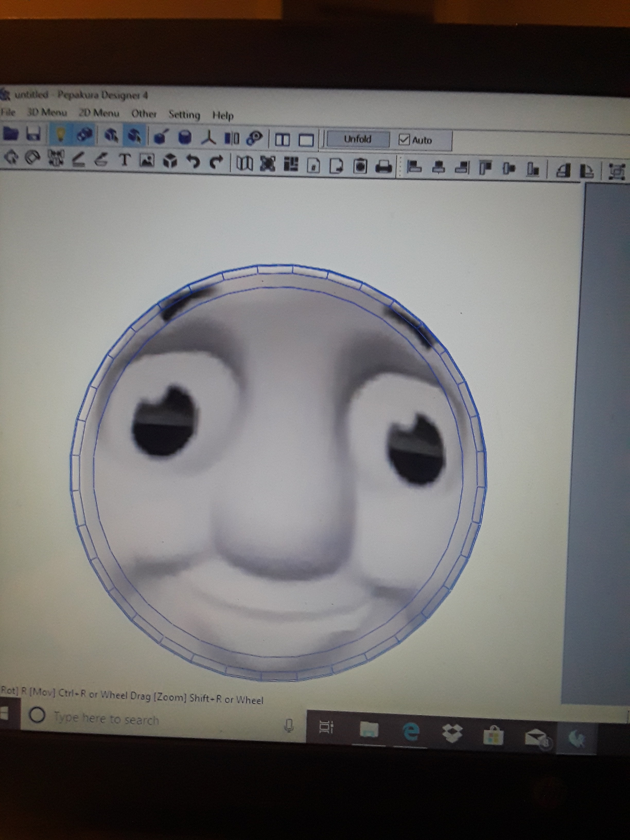Select the specify open edges knife tool

pyautogui.click(x=161, y=137)
